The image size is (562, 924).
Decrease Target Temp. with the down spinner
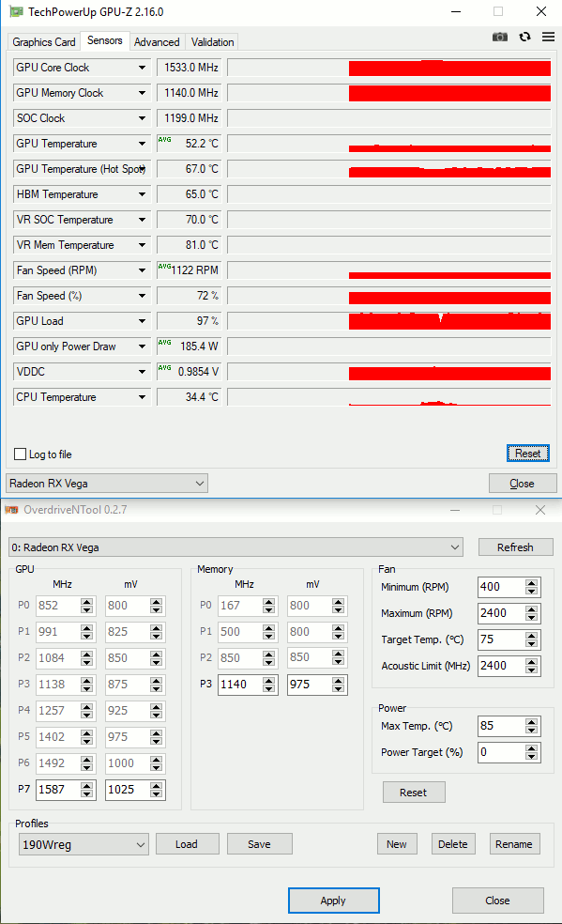[x=531, y=644]
